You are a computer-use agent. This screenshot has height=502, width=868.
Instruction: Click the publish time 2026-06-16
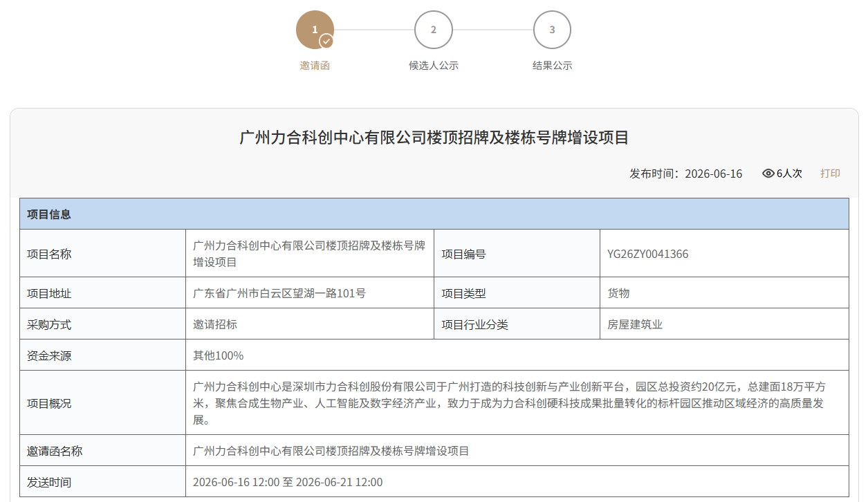[x=714, y=174]
